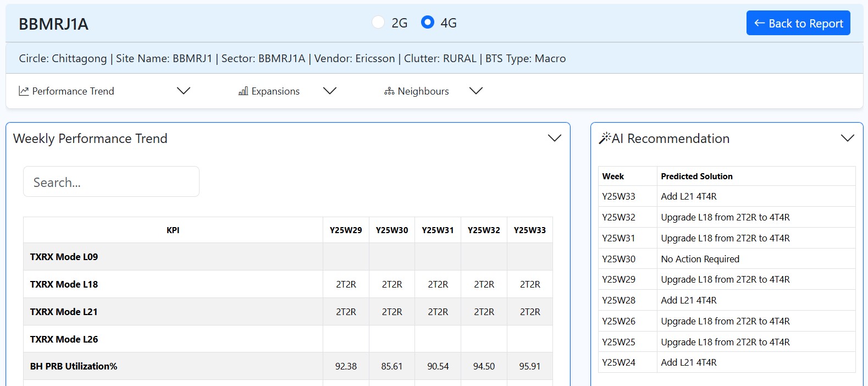This screenshot has width=868, height=386.
Task: Click the Performance Trend chart icon
Action: (24, 91)
